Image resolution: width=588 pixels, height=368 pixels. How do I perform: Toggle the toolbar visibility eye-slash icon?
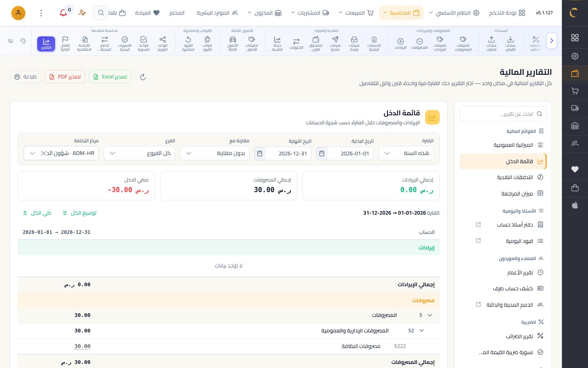click(11, 41)
